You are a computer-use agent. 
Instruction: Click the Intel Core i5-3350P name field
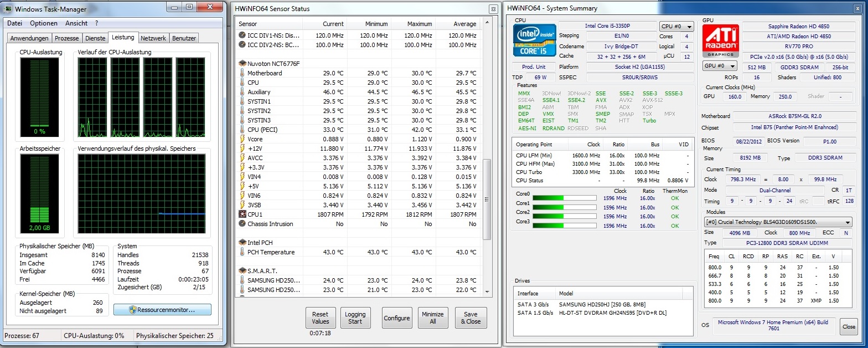tap(607, 26)
